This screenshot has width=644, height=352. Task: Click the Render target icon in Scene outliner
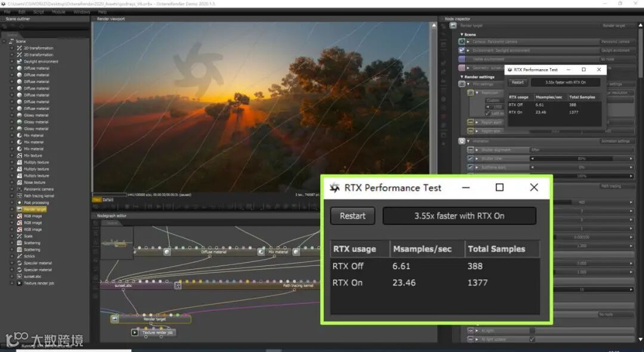coord(19,209)
